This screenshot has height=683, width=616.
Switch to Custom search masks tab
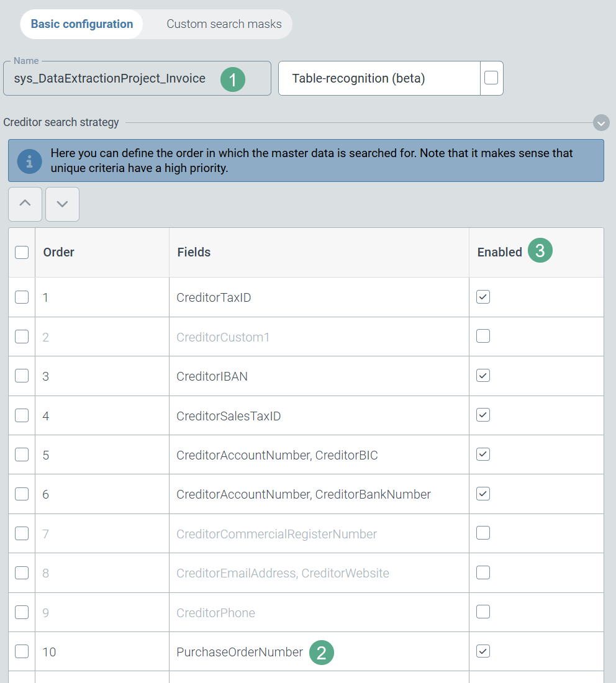224,24
